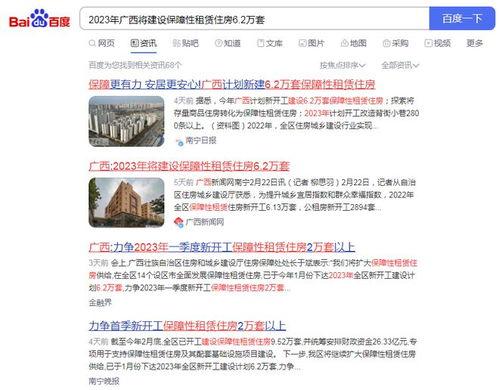Select the 资讯 tab
This screenshot has width=499, height=390.
coord(143,43)
